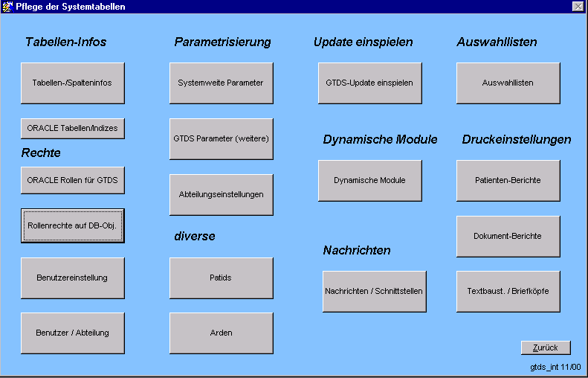Viewport: 588px width, 378px height.
Task: Click the GTDS Parameter (weitere) button
Action: click(221, 138)
